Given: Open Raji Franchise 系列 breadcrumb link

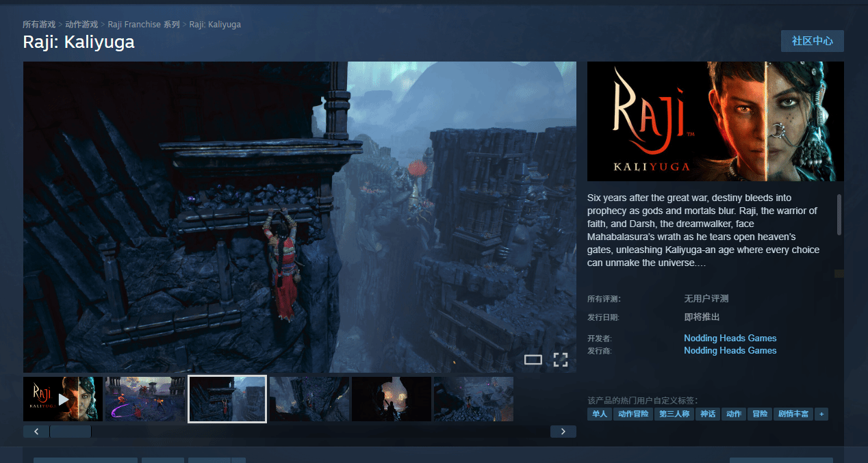Looking at the screenshot, I should click(144, 25).
